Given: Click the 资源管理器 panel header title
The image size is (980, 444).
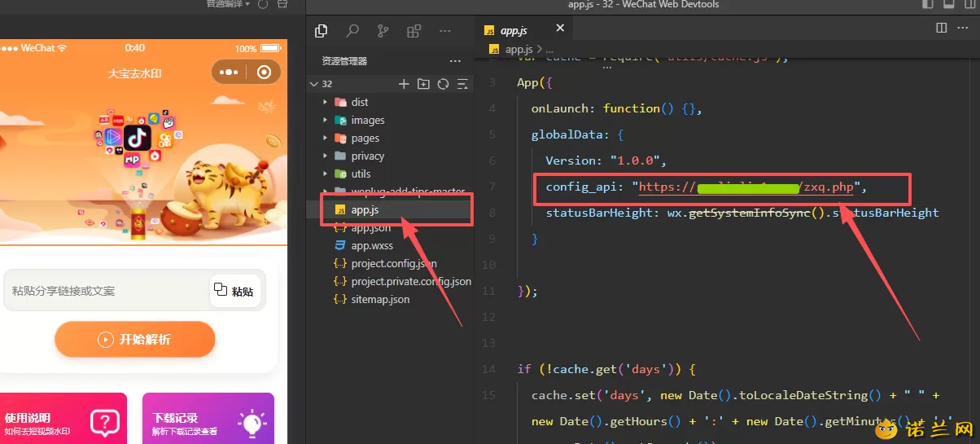Looking at the screenshot, I should (x=344, y=61).
